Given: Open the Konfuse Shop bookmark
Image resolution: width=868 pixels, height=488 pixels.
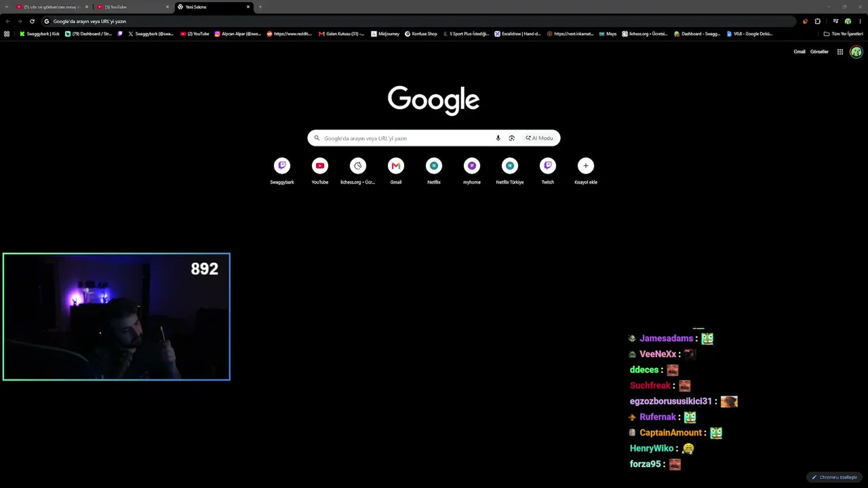Looking at the screenshot, I should pyautogui.click(x=421, y=33).
